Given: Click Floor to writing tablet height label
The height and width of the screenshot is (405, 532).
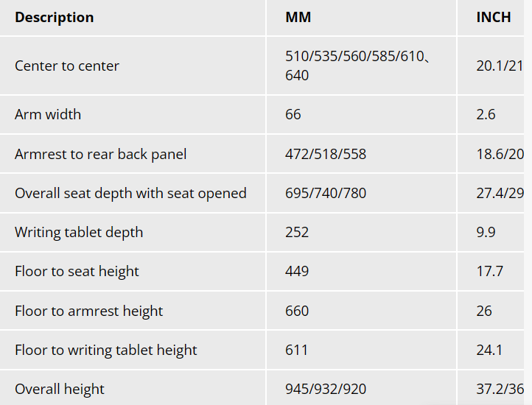Looking at the screenshot, I should (x=106, y=350).
